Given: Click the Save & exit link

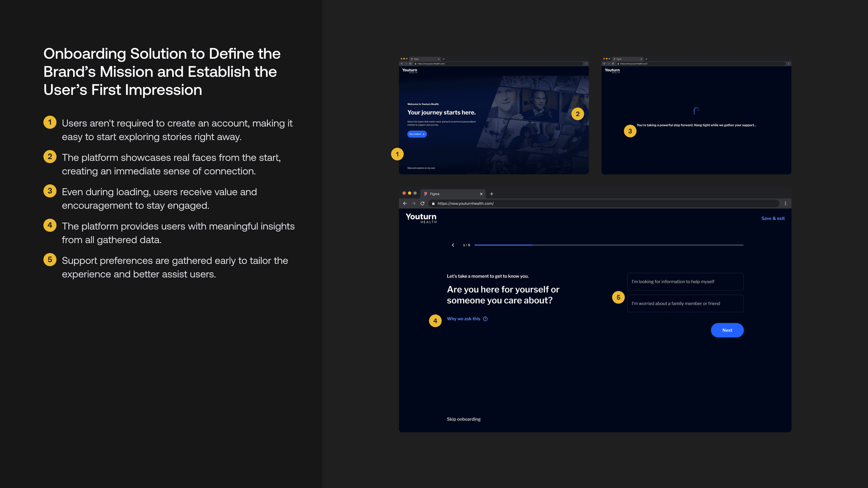Looking at the screenshot, I should (773, 218).
